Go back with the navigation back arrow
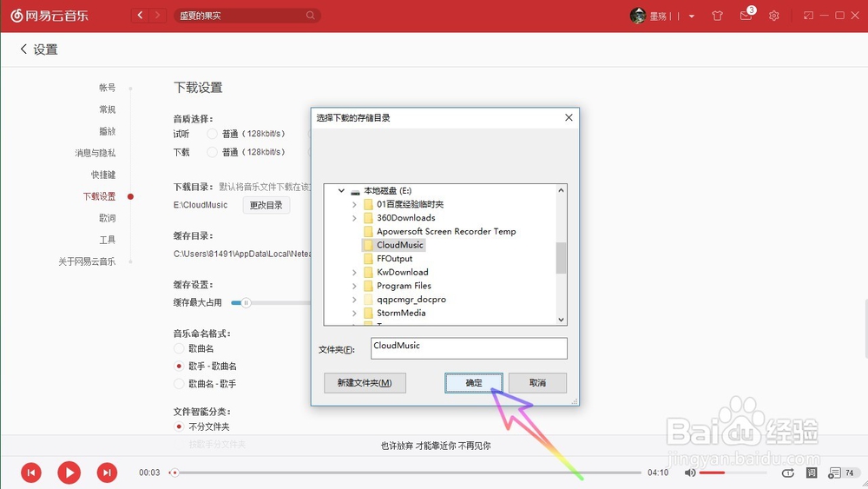This screenshot has width=868, height=489. [140, 16]
